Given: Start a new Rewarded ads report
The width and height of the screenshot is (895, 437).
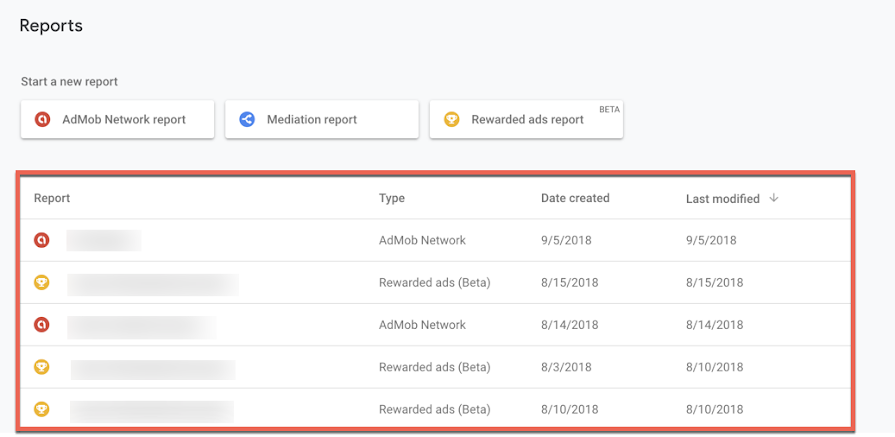Looking at the screenshot, I should pos(526,119).
